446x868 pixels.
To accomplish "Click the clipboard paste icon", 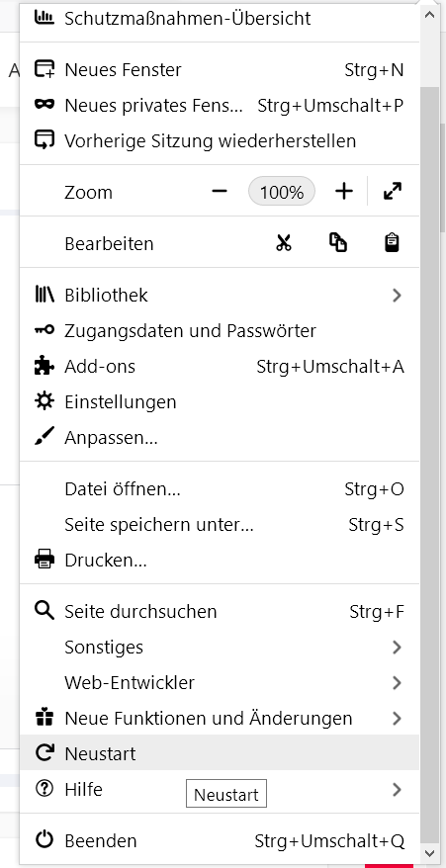I will (392, 243).
